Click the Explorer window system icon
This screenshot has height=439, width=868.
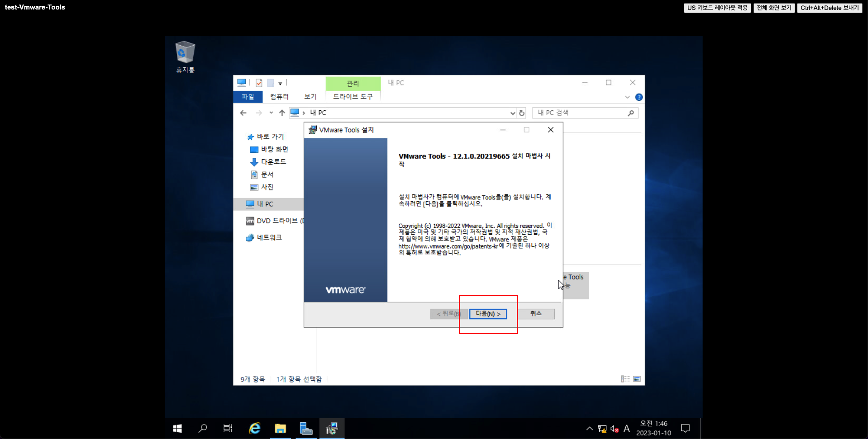(242, 83)
